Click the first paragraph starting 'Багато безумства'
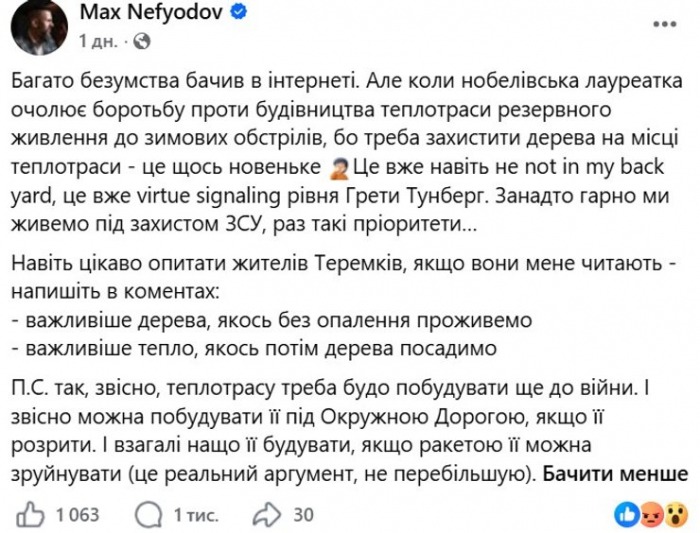The width and height of the screenshot is (700, 533). click(346, 153)
